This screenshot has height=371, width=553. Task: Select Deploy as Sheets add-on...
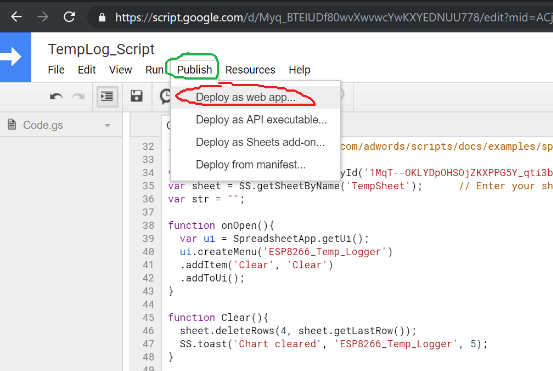(255, 142)
